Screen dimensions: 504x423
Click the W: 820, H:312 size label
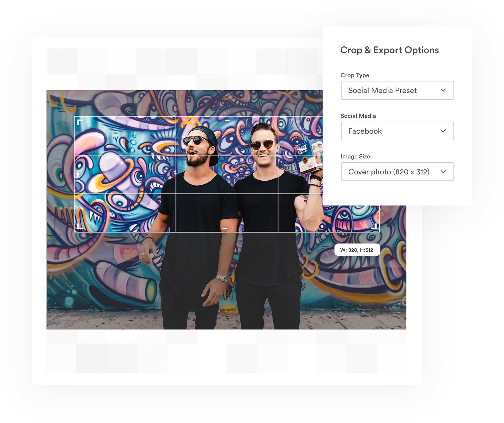[357, 250]
